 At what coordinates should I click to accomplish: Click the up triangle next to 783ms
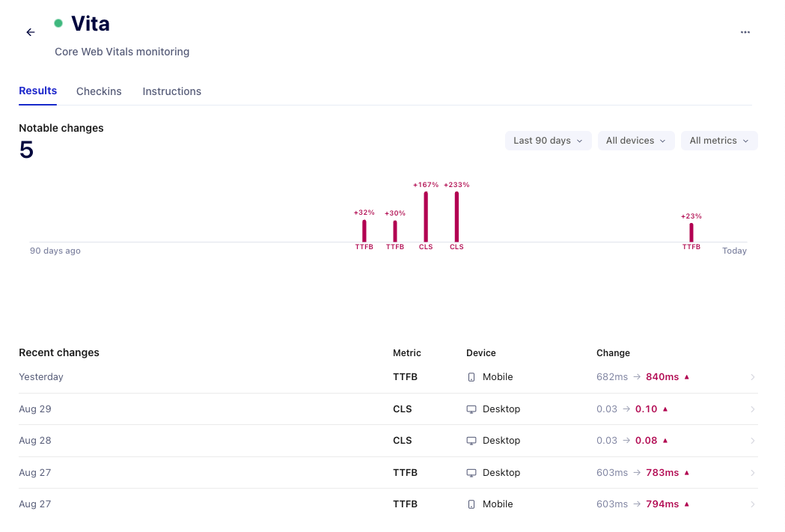coord(687,472)
